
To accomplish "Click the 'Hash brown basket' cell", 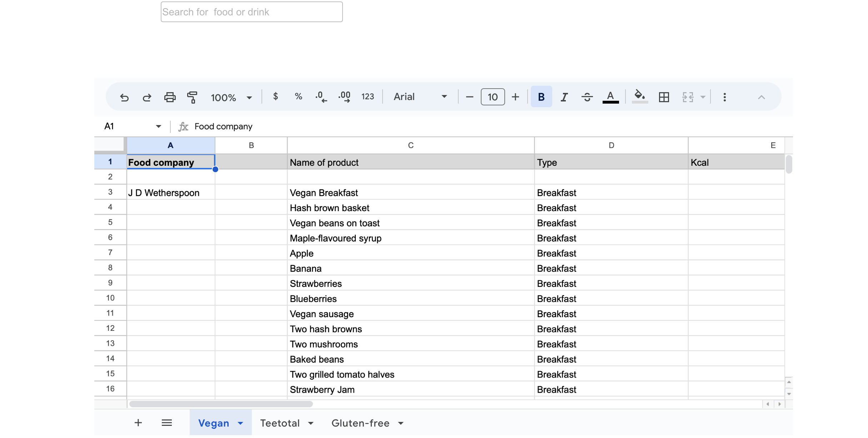I will (411, 208).
